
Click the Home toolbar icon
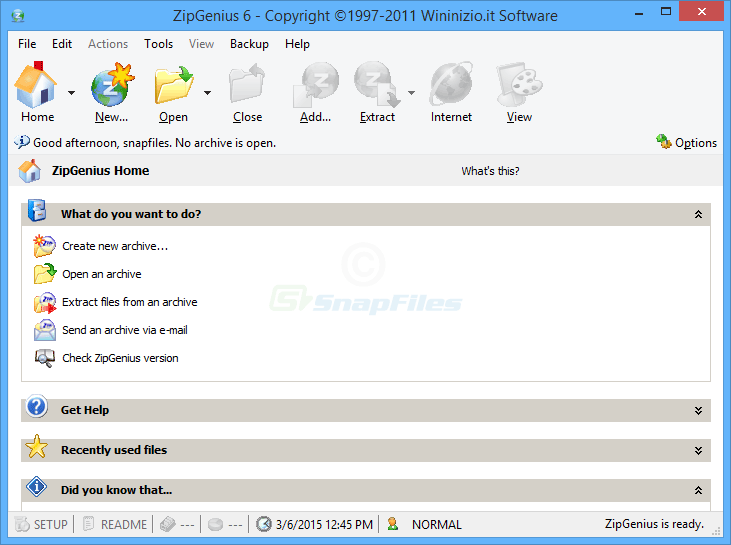click(37, 86)
